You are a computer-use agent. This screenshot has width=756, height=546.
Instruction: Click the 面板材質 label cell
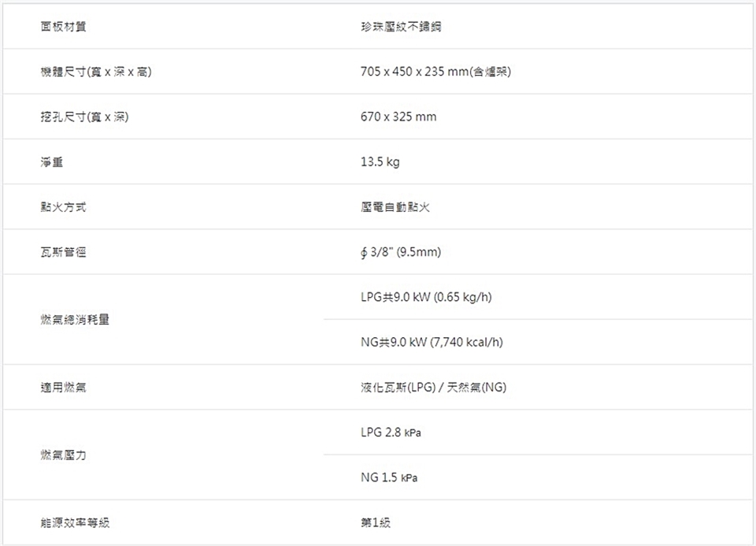coord(64,27)
